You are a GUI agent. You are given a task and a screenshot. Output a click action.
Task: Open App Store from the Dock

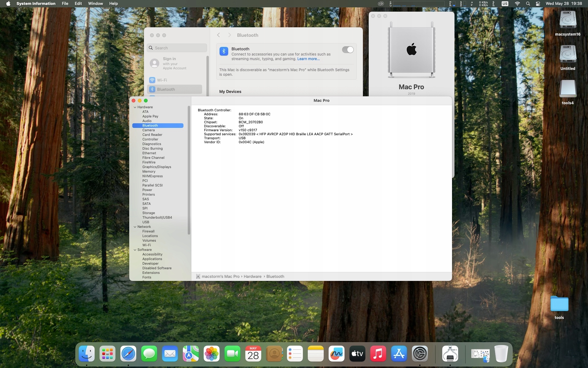coord(399,354)
